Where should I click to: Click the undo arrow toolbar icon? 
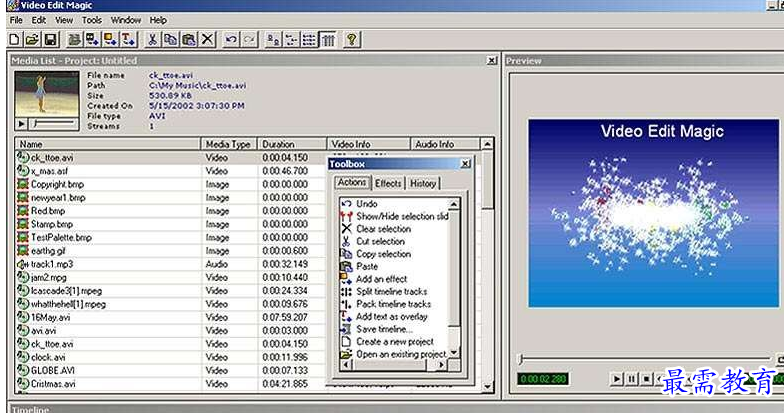pyautogui.click(x=232, y=40)
